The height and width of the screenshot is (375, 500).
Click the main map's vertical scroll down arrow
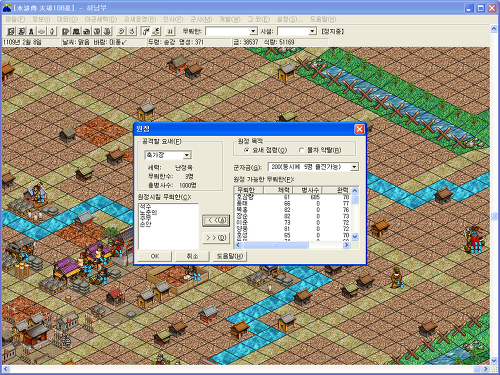click(494, 361)
